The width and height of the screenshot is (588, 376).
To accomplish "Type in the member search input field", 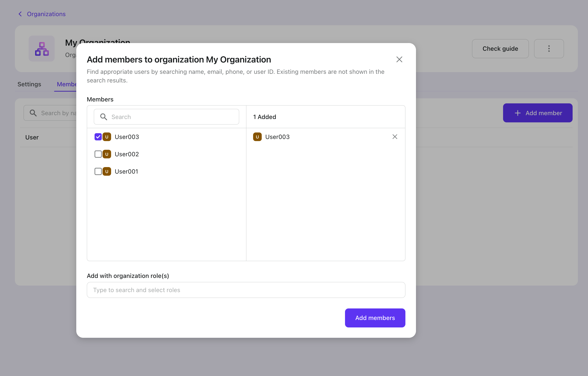I will point(166,117).
